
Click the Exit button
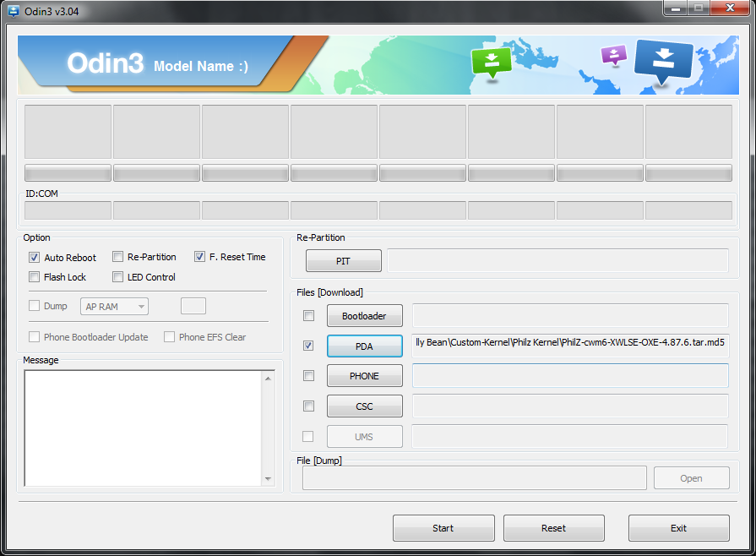[679, 528]
